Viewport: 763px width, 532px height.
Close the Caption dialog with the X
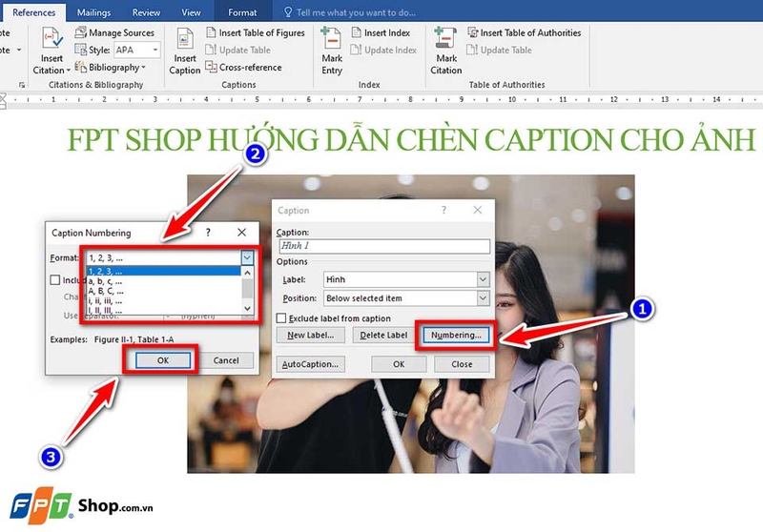tap(478, 210)
